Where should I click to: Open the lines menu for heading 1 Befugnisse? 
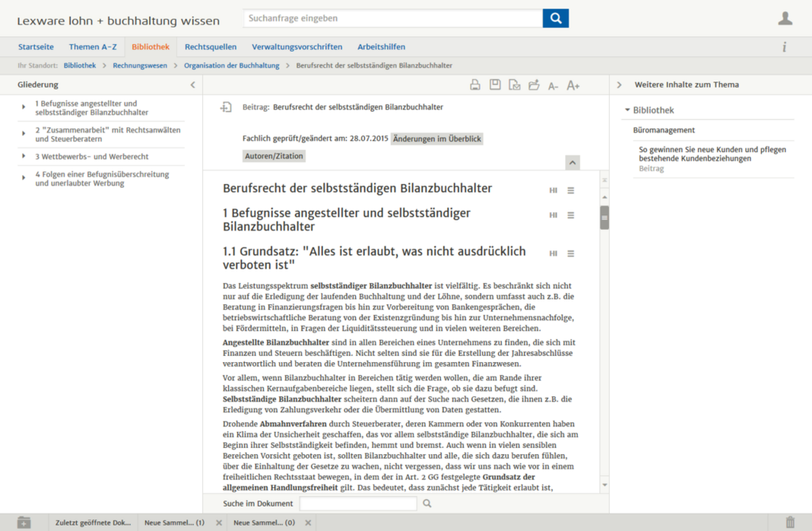click(x=571, y=216)
